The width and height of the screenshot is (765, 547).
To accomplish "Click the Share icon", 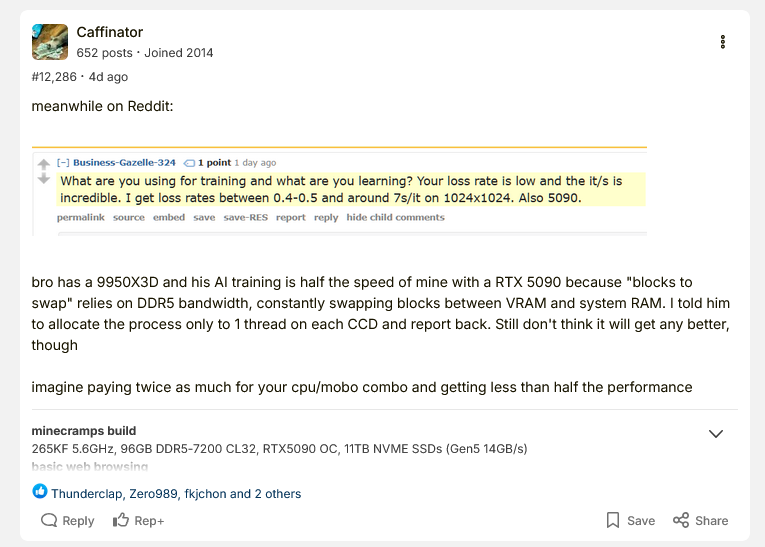I will click(x=681, y=520).
